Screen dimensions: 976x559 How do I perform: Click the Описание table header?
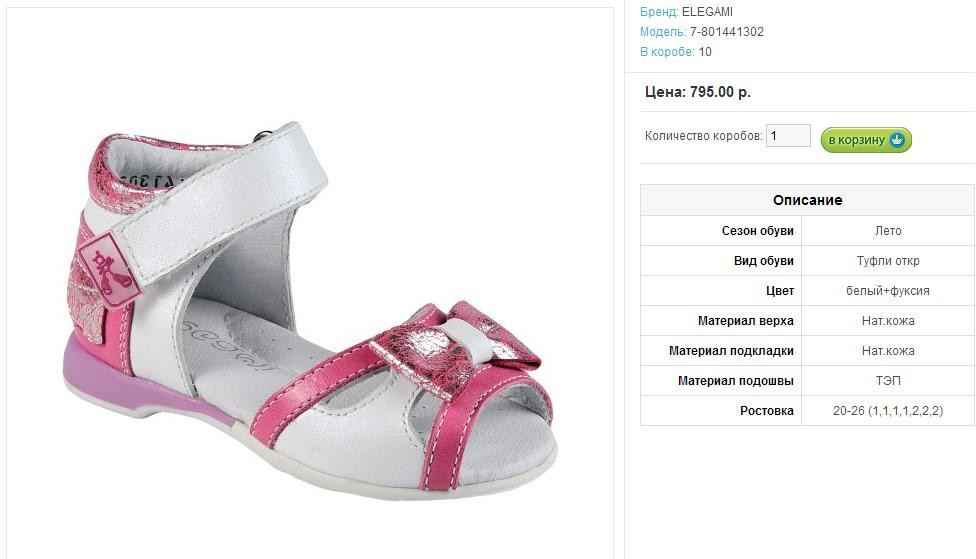(x=807, y=200)
